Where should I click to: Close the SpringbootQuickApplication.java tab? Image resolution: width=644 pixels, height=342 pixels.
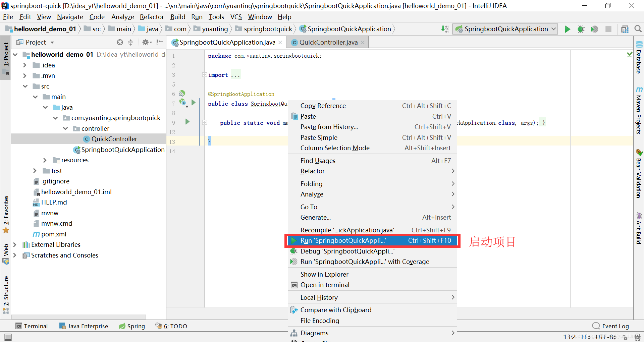click(x=280, y=43)
